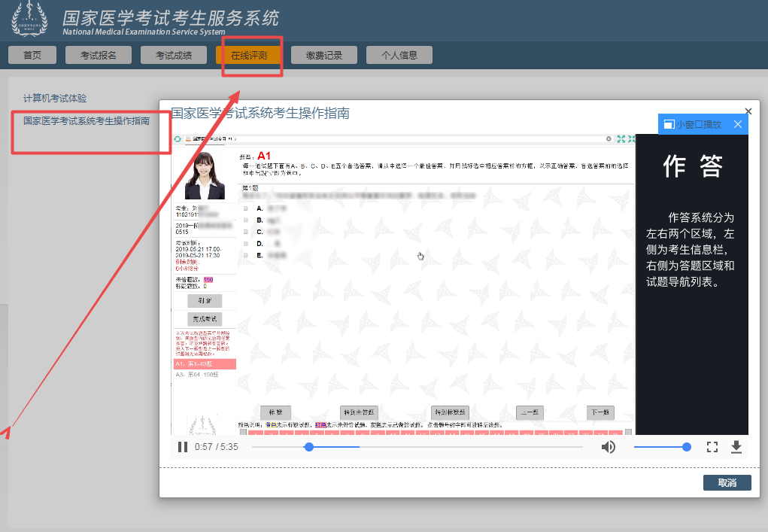Mute the video sound via speaker icon
The width and height of the screenshot is (768, 532).
(609, 446)
